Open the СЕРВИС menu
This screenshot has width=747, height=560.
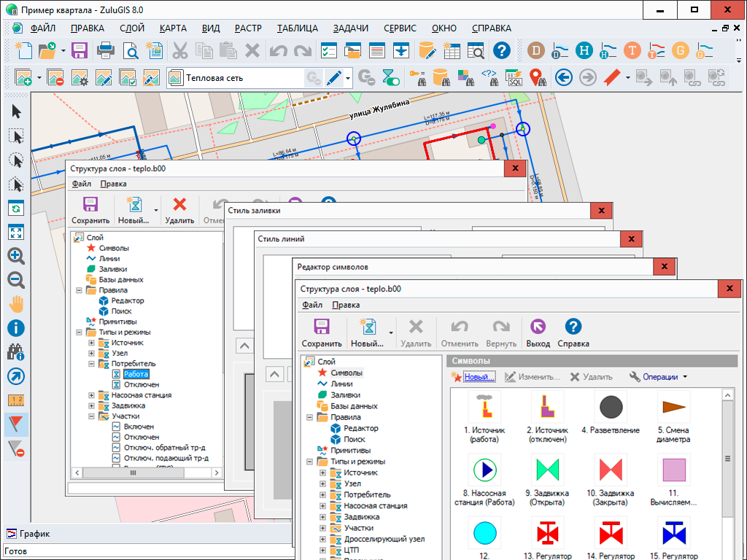click(x=400, y=28)
